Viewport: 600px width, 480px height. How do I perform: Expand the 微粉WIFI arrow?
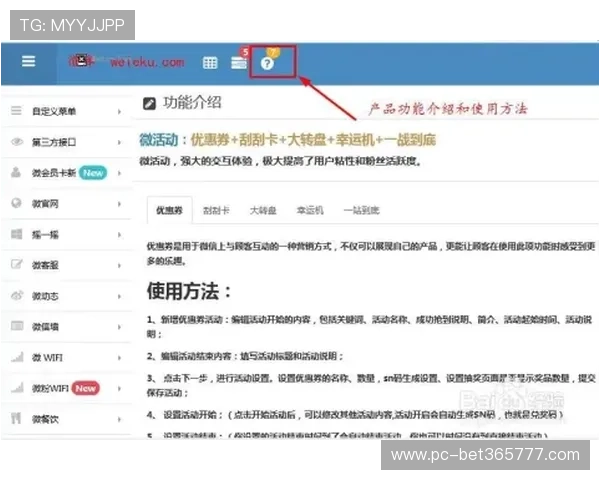coord(119,389)
